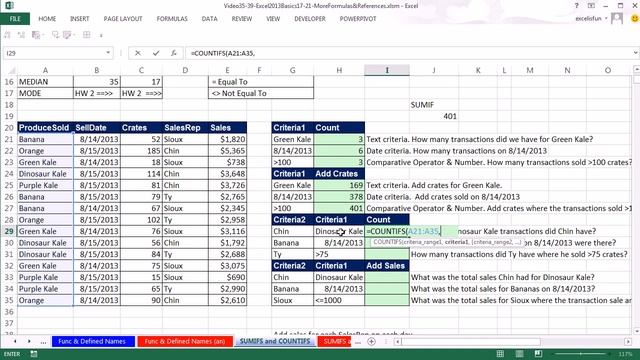The image size is (640, 360).
Task: Switch to the VIEW ribbon tab
Action: (x=273, y=19)
